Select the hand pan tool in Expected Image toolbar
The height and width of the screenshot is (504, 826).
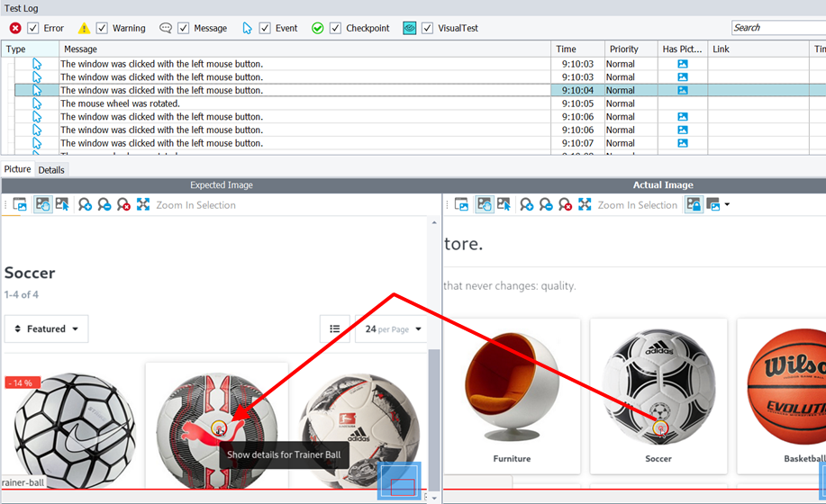point(41,205)
